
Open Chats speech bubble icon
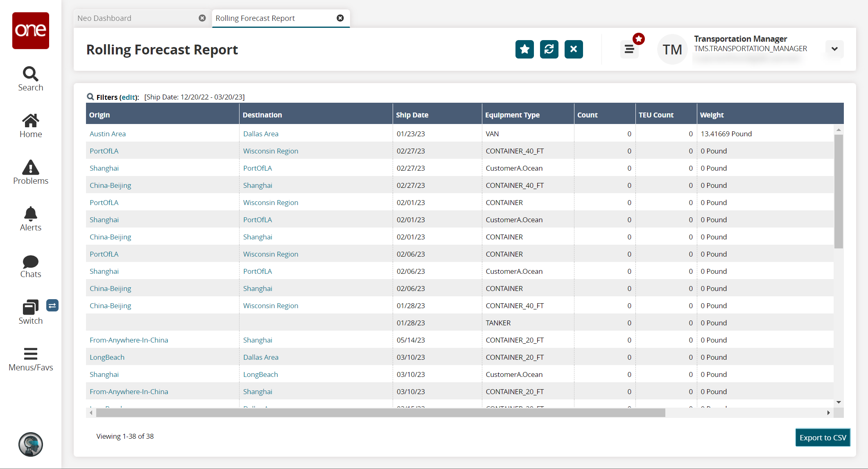pos(31,262)
